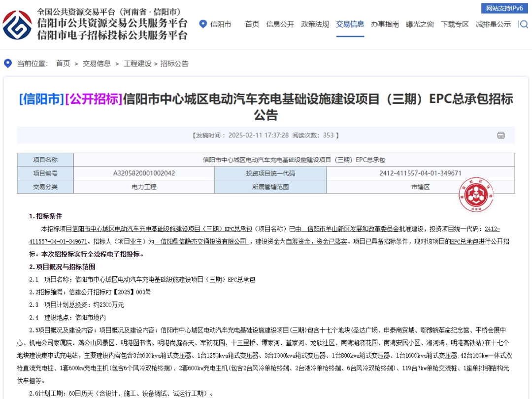Click the printer icon
Viewport: 532px width, 399px height.
501,135
